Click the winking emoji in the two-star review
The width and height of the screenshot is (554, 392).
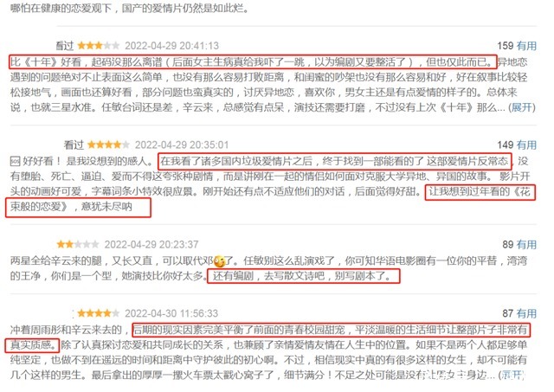pyautogui.click(x=219, y=261)
